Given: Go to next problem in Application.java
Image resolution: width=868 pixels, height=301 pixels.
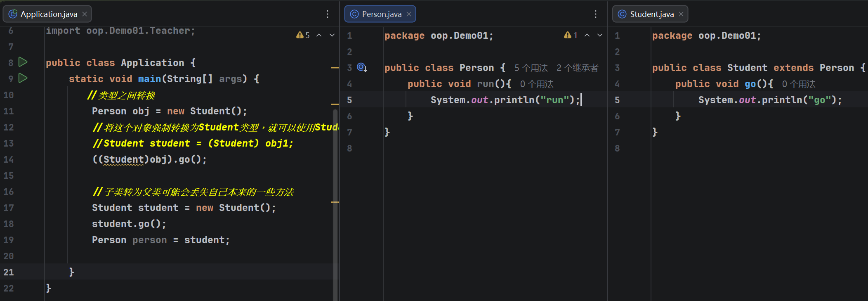Looking at the screenshot, I should 332,35.
